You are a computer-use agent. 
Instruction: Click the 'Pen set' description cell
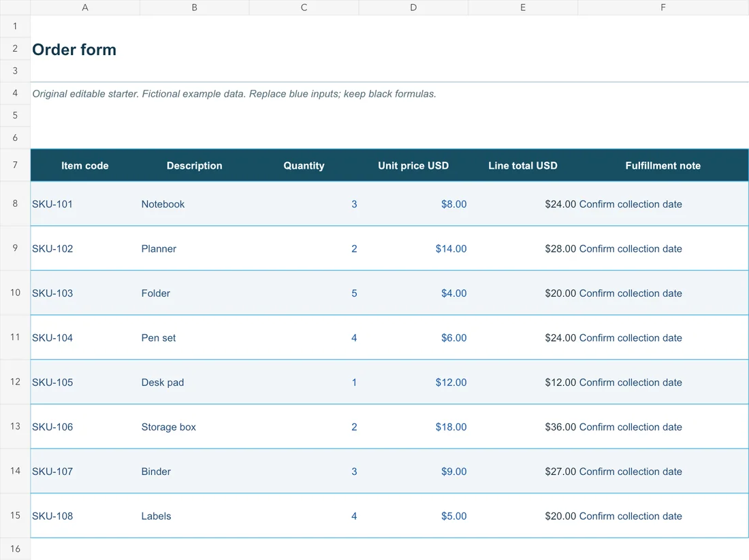[x=195, y=337]
